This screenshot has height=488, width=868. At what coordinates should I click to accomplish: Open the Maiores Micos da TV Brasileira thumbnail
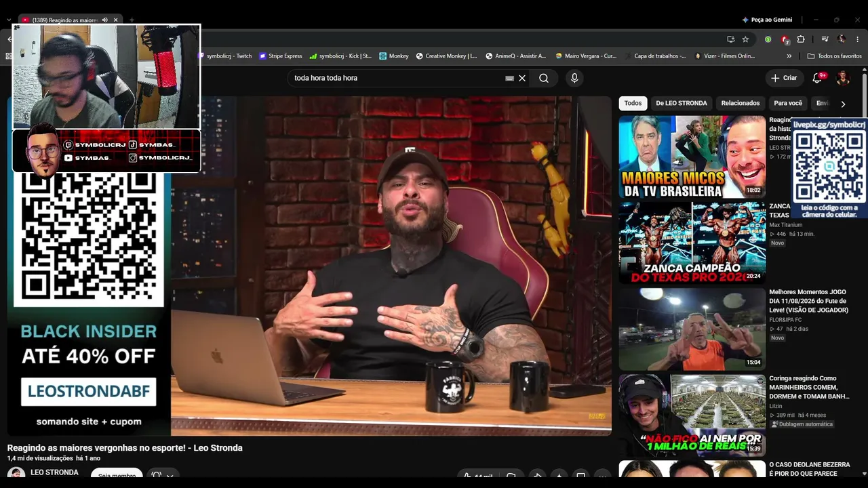(692, 157)
